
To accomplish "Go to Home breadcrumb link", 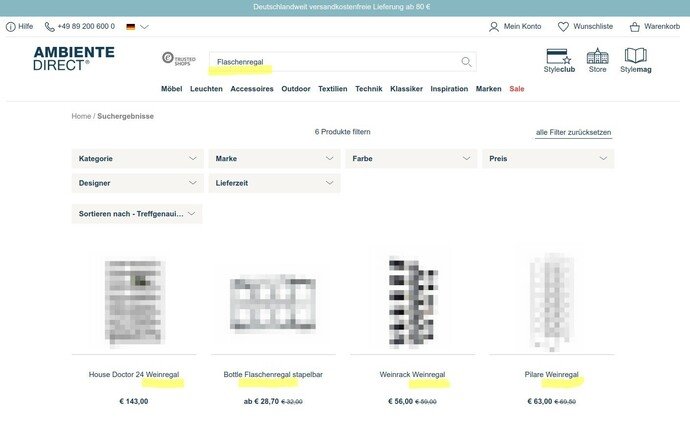I will pyautogui.click(x=81, y=116).
